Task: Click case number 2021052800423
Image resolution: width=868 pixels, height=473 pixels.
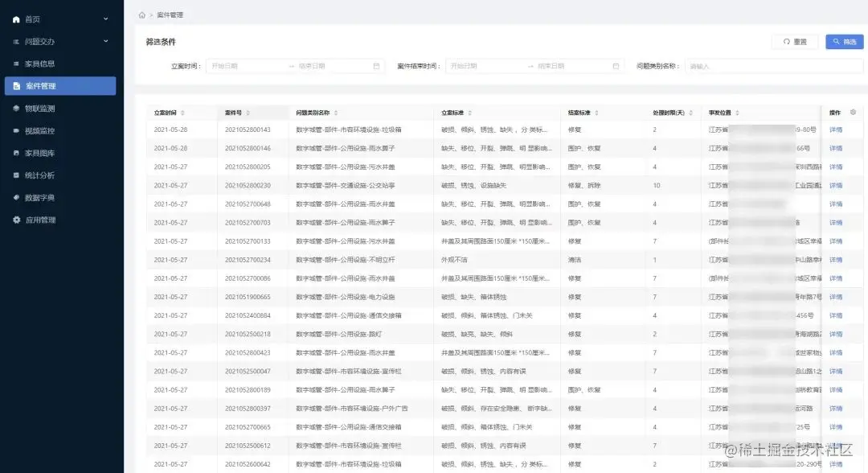Action: pos(248,353)
